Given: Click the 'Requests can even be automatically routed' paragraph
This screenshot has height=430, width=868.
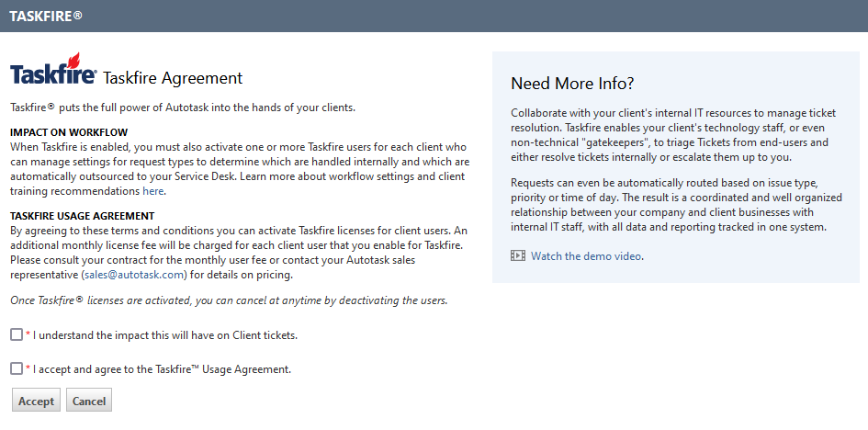Looking at the screenshot, I should (x=676, y=204).
